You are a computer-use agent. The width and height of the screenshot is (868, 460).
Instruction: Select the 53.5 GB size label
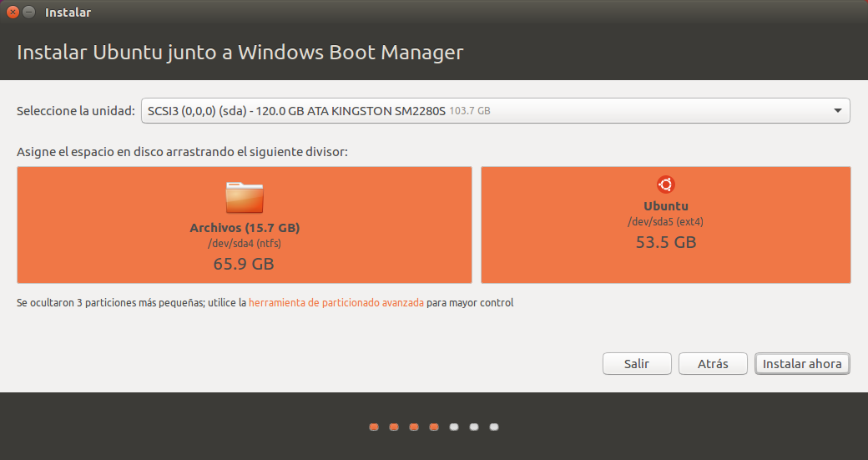(665, 242)
